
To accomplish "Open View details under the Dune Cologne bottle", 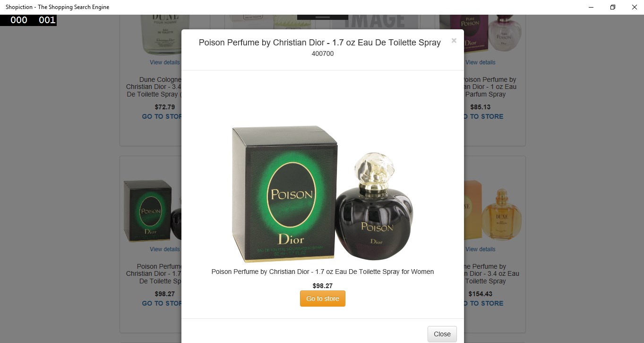I will pyautogui.click(x=165, y=62).
